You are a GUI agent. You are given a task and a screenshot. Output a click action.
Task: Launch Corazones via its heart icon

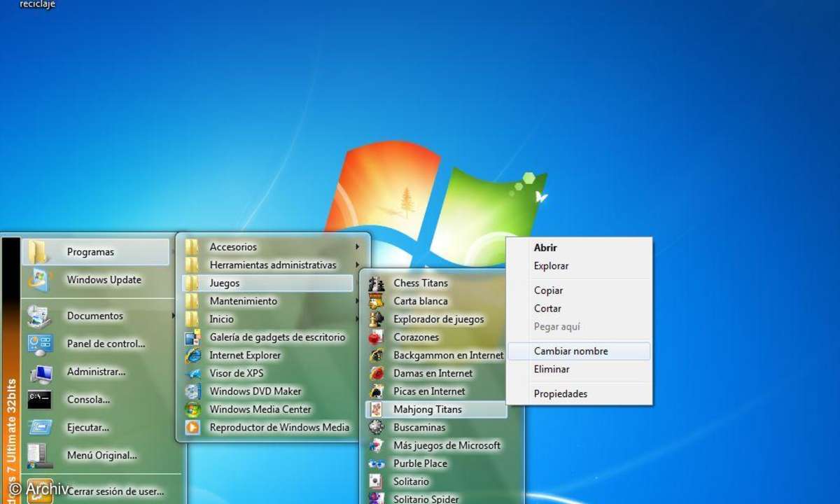(x=377, y=337)
